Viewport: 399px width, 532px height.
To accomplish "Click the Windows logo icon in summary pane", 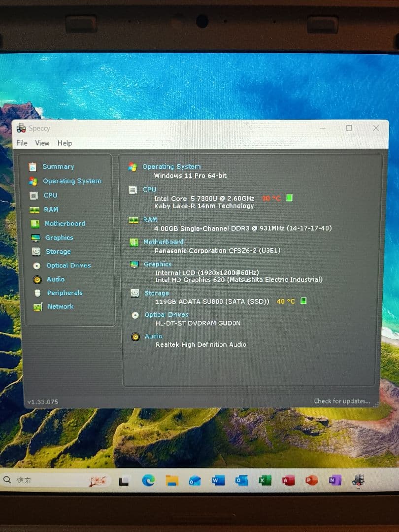I will click(x=133, y=166).
